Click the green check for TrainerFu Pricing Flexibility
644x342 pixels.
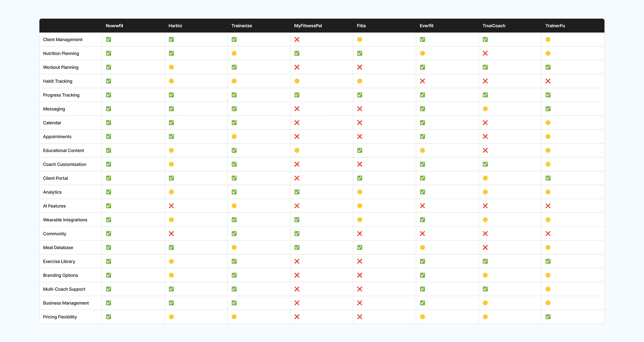pos(548,317)
